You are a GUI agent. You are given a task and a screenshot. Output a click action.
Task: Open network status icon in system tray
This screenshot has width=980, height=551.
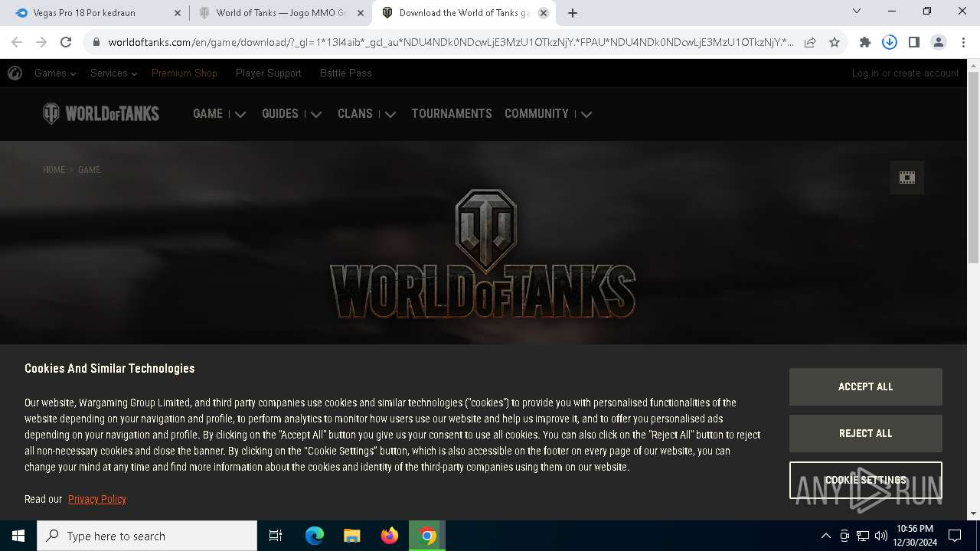(863, 536)
